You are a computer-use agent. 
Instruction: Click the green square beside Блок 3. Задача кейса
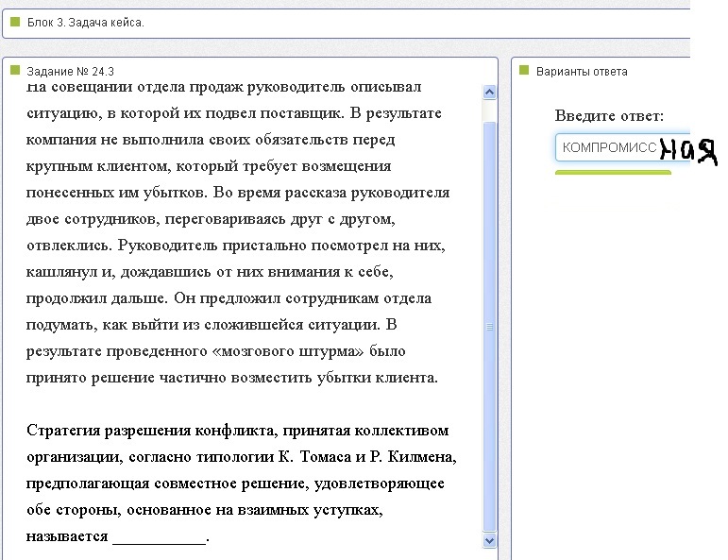pos(15,22)
